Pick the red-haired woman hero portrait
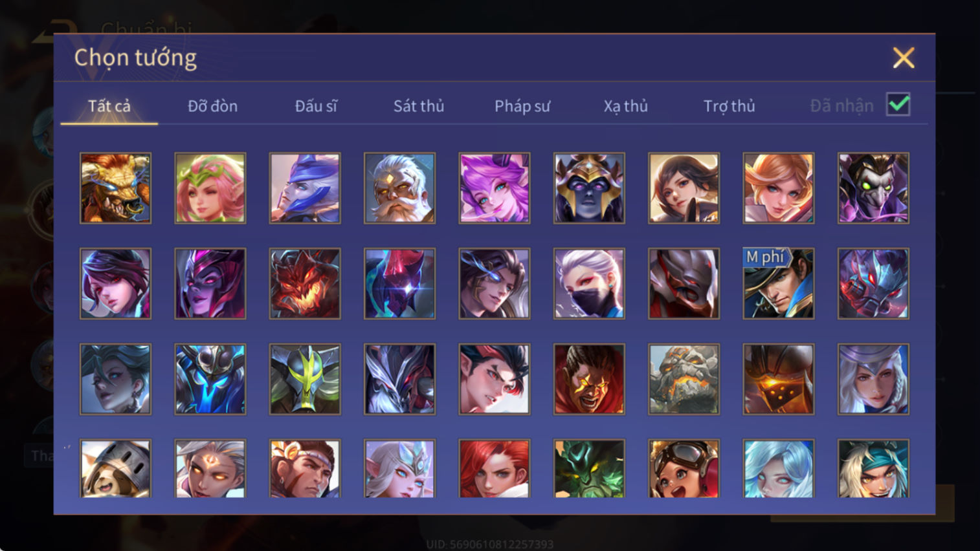Image resolution: width=980 pixels, height=551 pixels. [495, 469]
